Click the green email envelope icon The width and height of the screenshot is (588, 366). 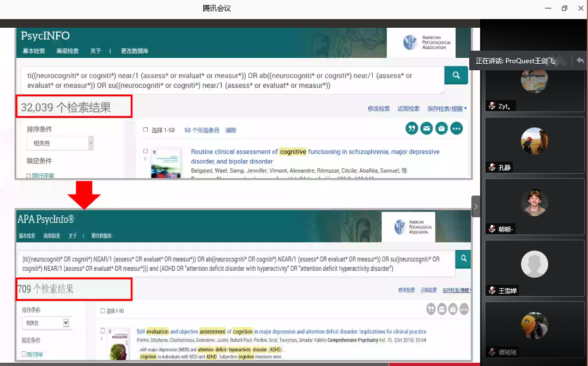click(427, 129)
